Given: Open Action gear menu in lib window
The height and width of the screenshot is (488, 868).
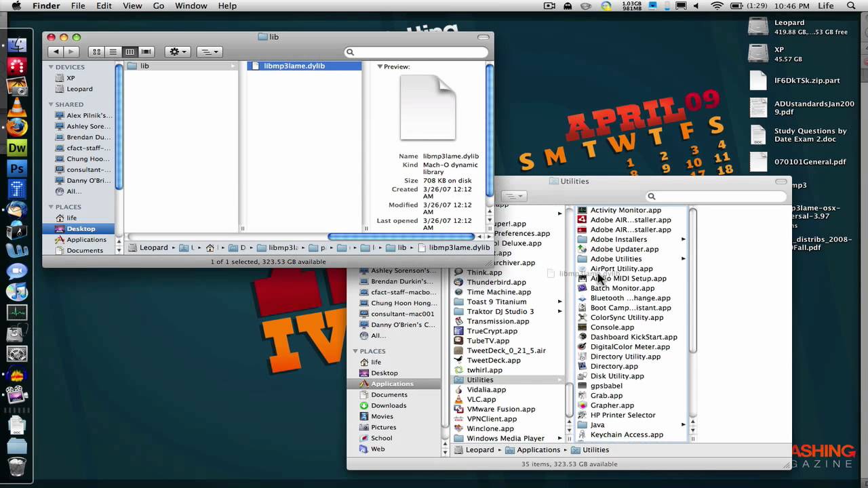Looking at the screenshot, I should click(x=178, y=52).
